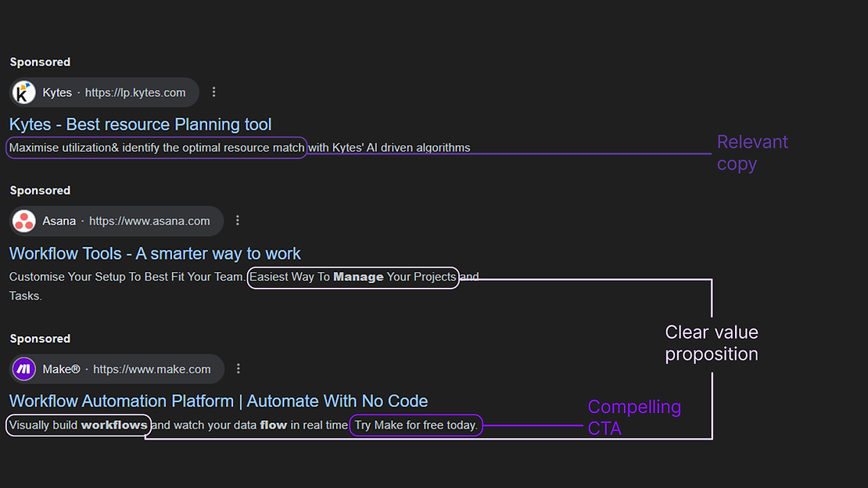Click the https://lp.kytes.com URL
Screen dimensions: 868x488
click(135, 92)
